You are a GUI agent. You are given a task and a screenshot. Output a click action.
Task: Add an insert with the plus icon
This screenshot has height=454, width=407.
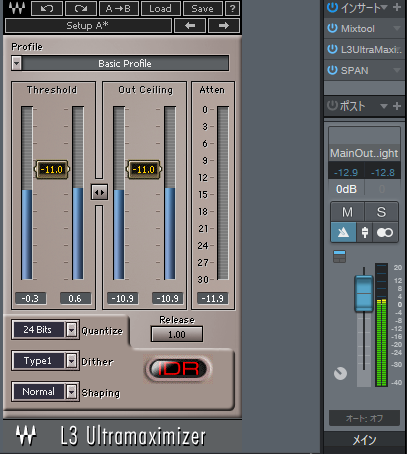pos(397,7)
